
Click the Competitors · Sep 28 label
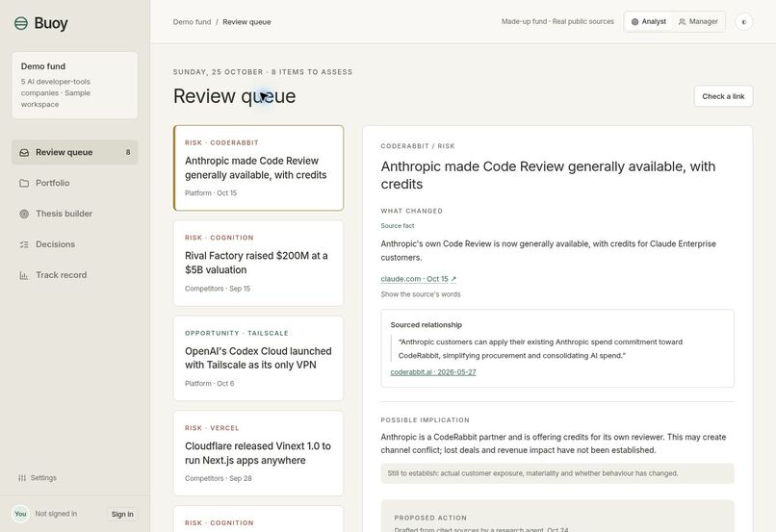point(219,478)
